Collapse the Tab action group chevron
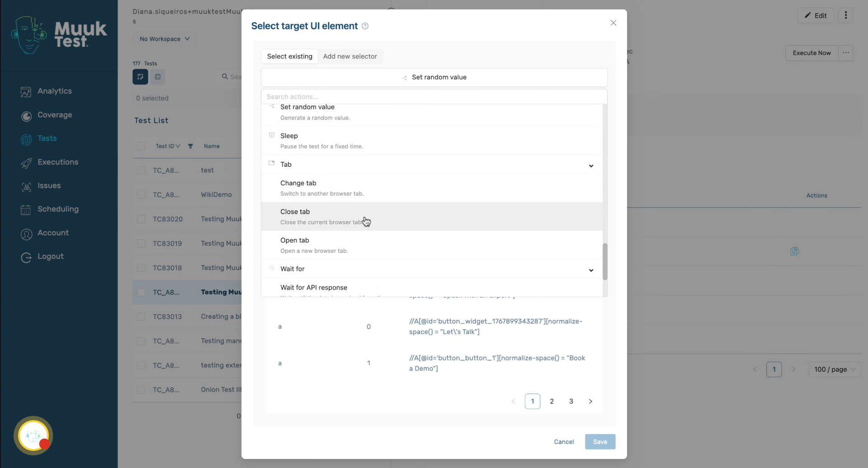The height and width of the screenshot is (468, 868). coord(591,166)
